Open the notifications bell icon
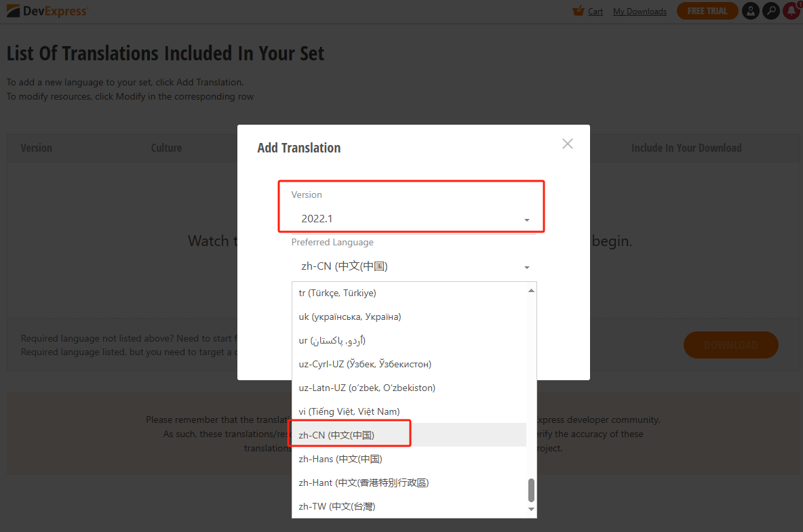 point(791,11)
